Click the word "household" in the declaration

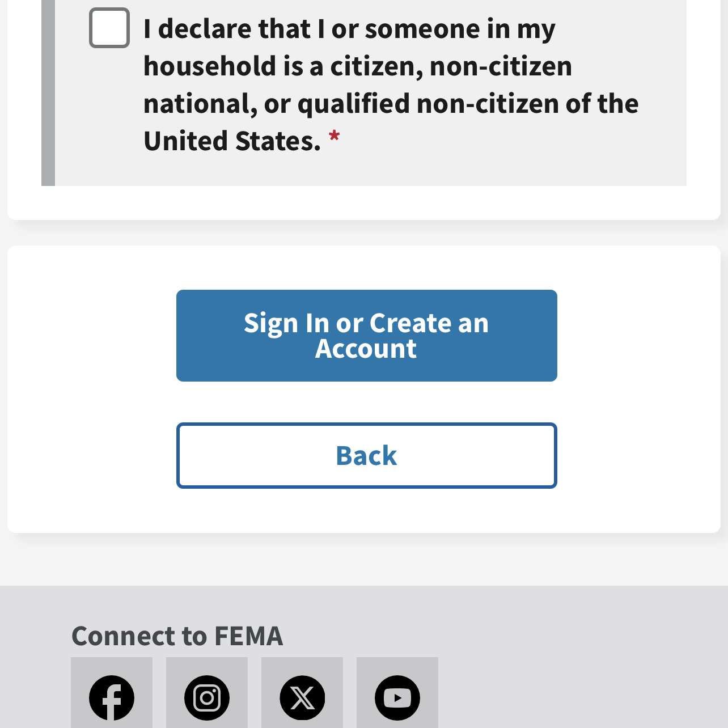click(209, 66)
